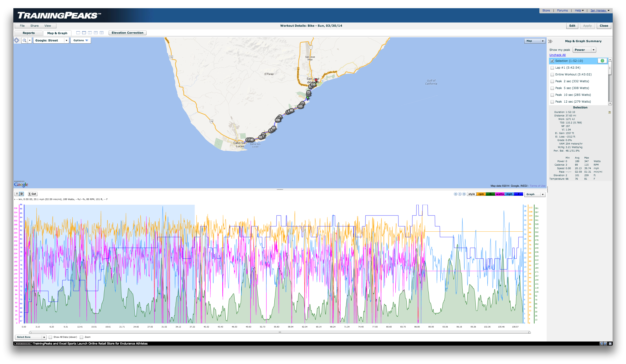The image size is (626, 364).
Task: Click the green add icon on Selection row
Action: [x=602, y=61]
